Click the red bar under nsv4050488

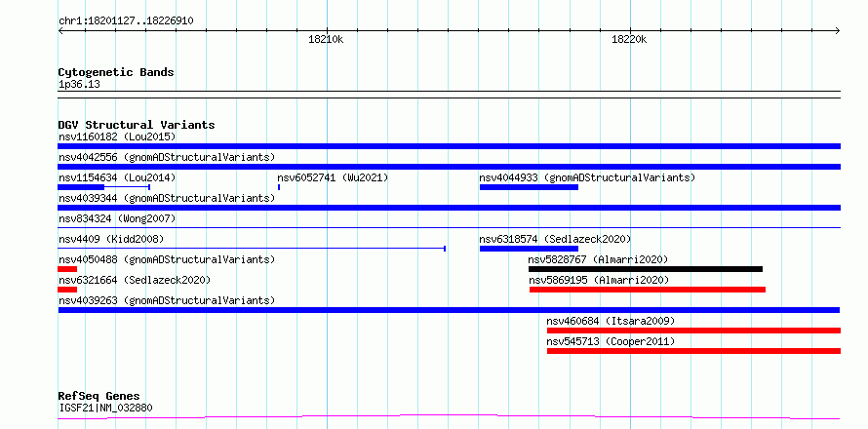click(67, 269)
